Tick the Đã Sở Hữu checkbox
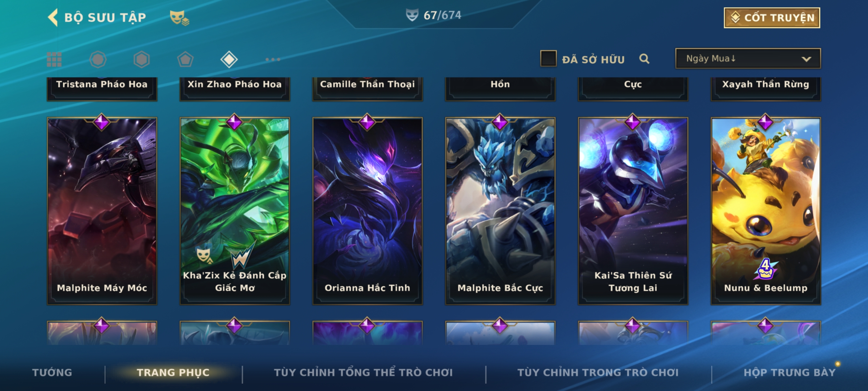This screenshot has height=391, width=868. [548, 59]
